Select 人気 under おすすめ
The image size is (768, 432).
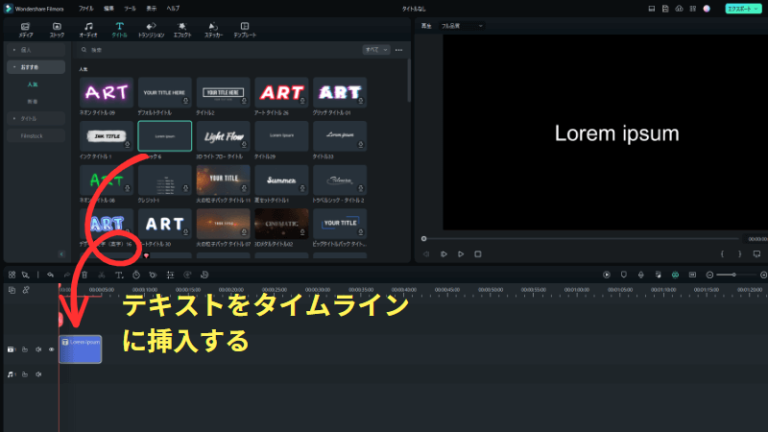pos(32,84)
